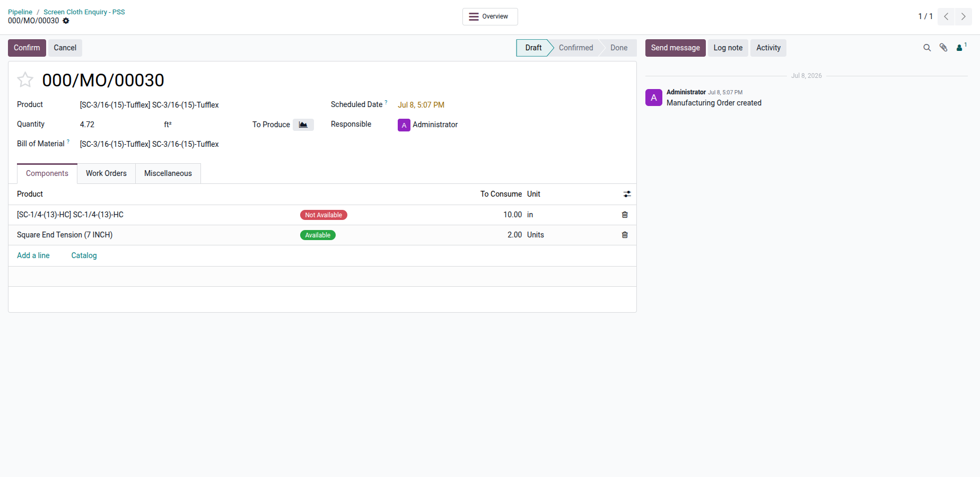
Task: Open the To Produce forecast chart icon
Action: pyautogui.click(x=303, y=125)
